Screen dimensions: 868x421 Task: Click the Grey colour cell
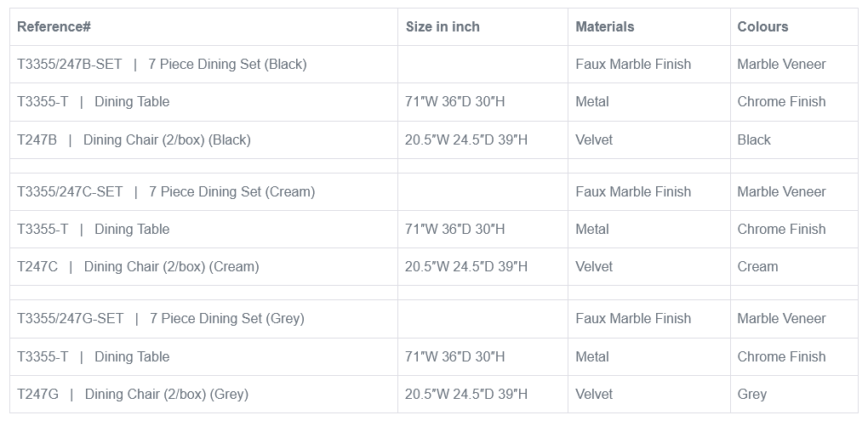point(751,394)
